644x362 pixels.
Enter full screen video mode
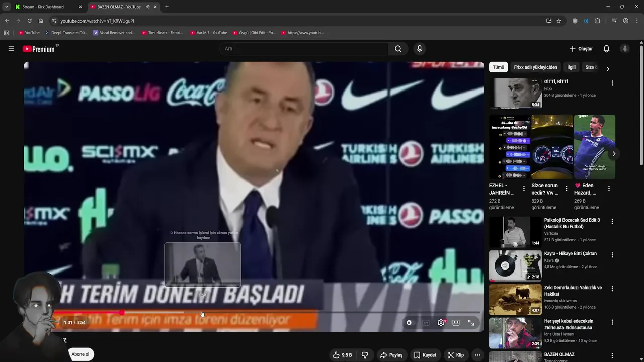coord(471,323)
